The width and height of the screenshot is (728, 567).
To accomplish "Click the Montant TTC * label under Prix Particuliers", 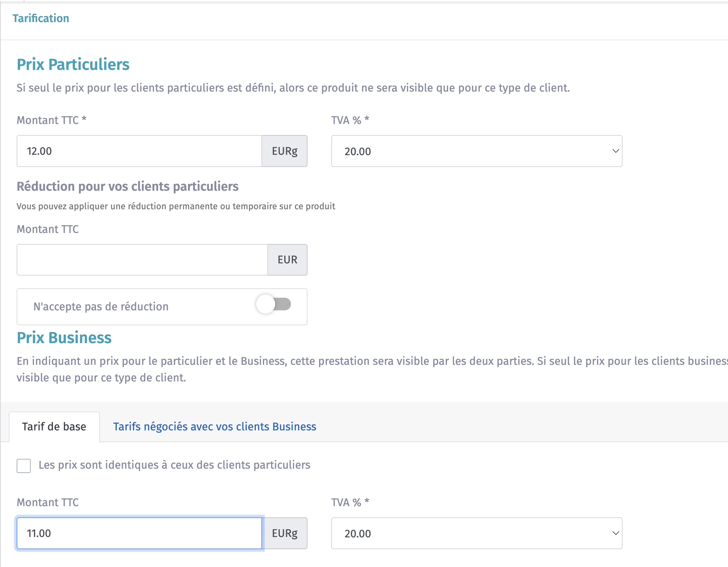I will point(51,120).
